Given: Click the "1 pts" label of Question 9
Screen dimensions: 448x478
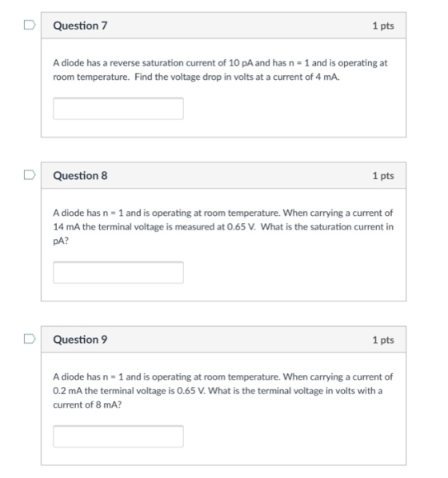Looking at the screenshot, I should pyautogui.click(x=383, y=340).
